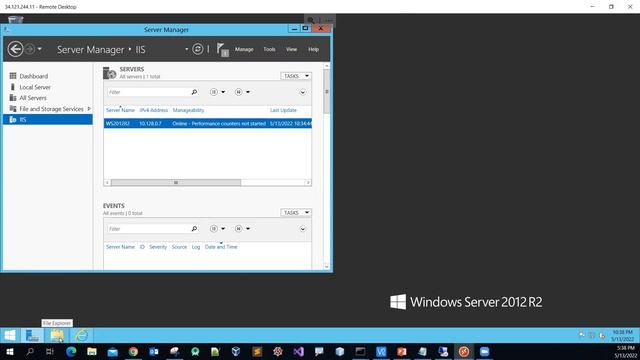Click the Servers list horizontal scrollbar thumb
The width and height of the screenshot is (640, 360).
point(176,182)
